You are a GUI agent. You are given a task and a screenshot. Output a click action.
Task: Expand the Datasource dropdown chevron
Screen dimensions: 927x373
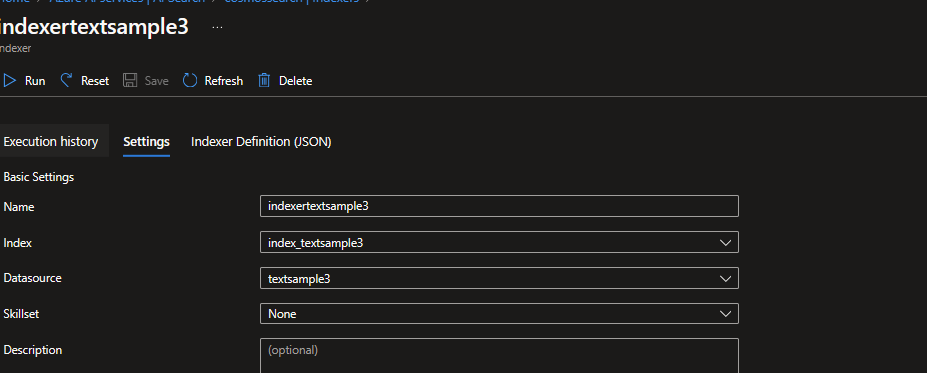pyautogui.click(x=725, y=278)
